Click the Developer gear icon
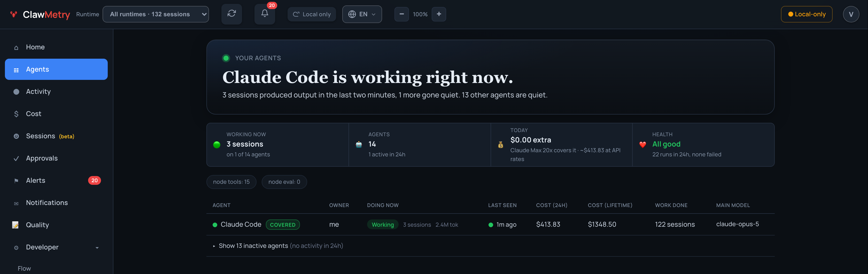The image size is (868, 274). tap(16, 248)
